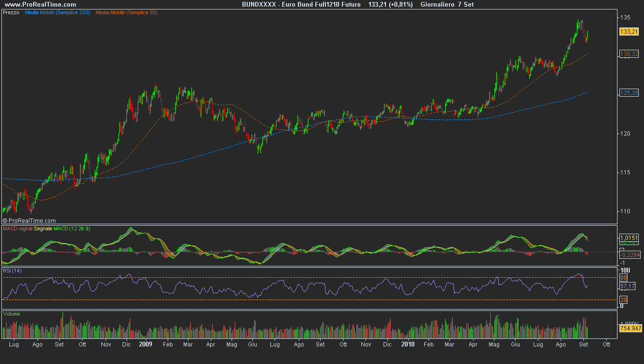The image size is (644, 364).
Task: Click the Media Mobile (Semplice 55) legend
Action: tap(126, 12)
